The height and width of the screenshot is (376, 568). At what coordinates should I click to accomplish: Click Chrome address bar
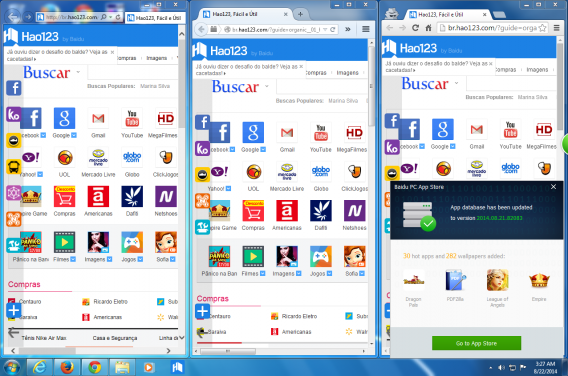pos(493,28)
